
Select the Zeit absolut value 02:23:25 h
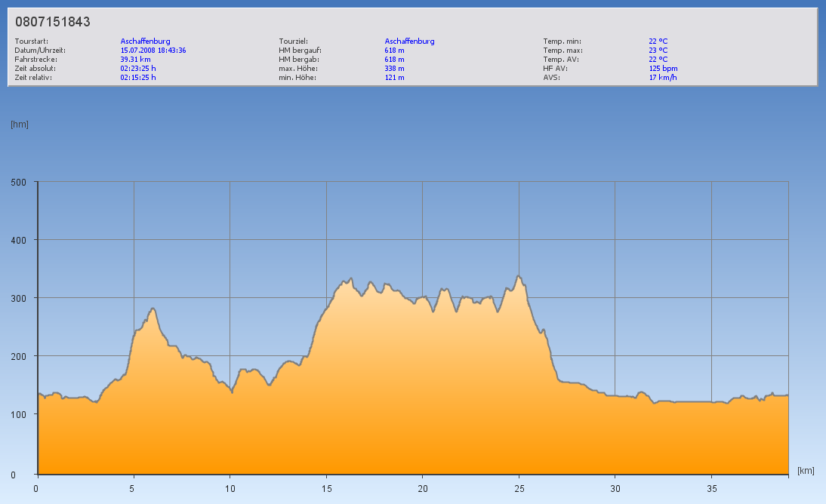138,68
